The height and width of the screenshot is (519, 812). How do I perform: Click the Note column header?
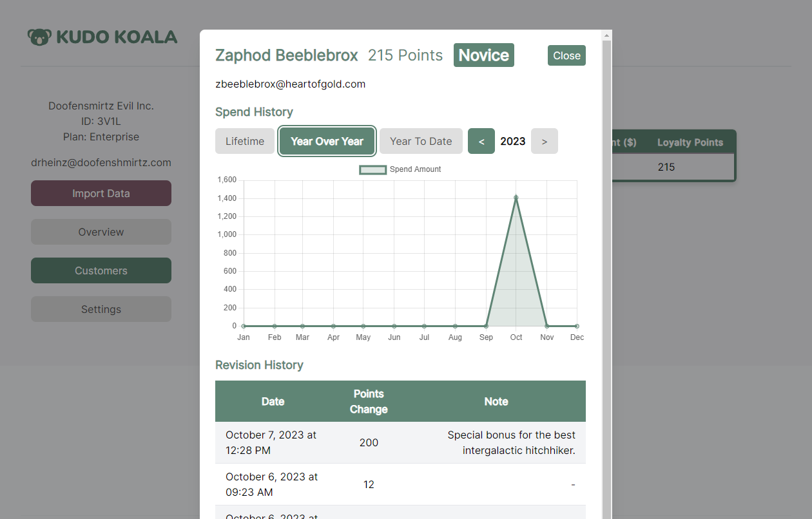pos(496,401)
